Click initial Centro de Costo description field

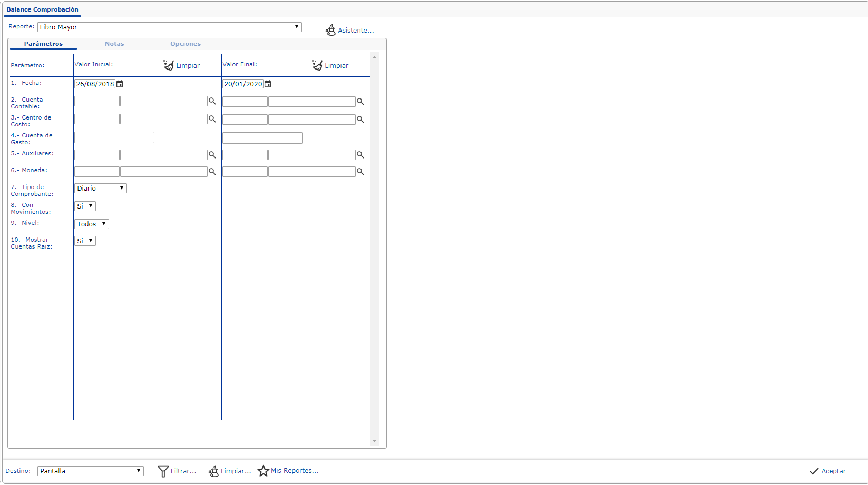pos(164,119)
